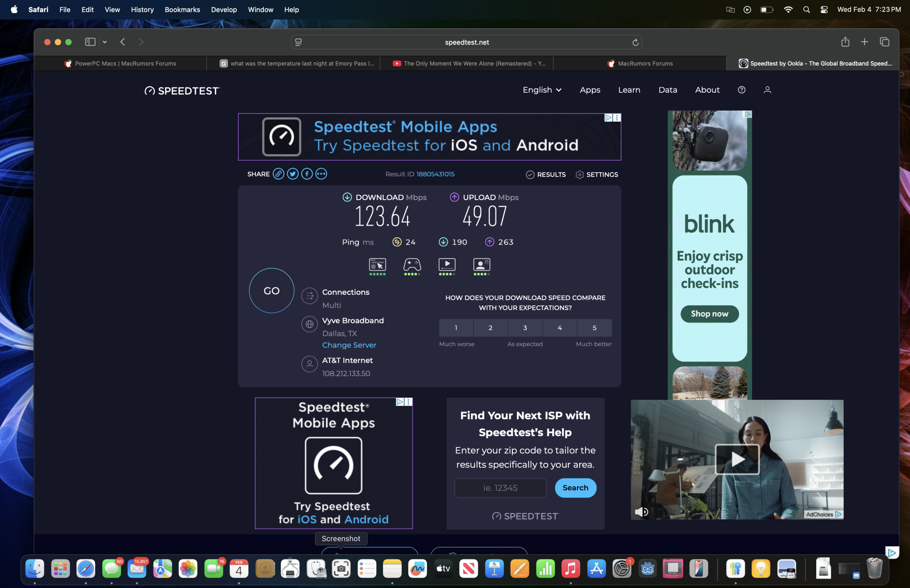Show Safari tab overview
The width and height of the screenshot is (910, 588).
pyautogui.click(x=885, y=42)
